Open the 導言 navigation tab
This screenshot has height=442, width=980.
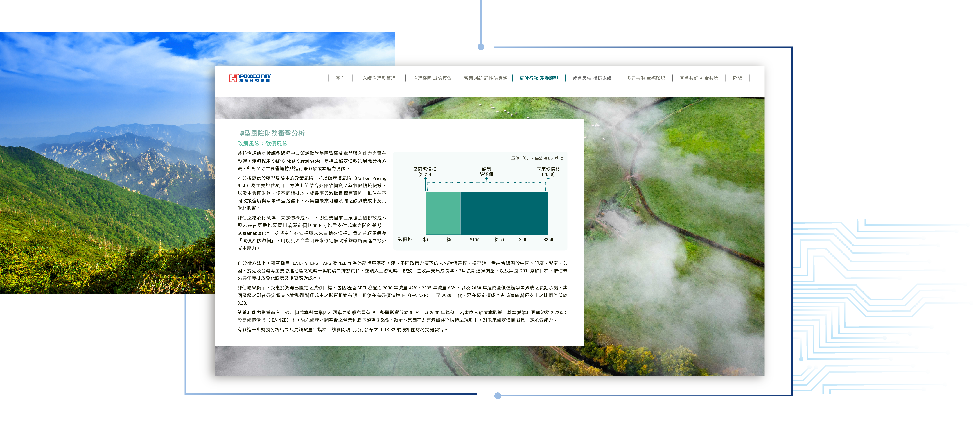(340, 78)
